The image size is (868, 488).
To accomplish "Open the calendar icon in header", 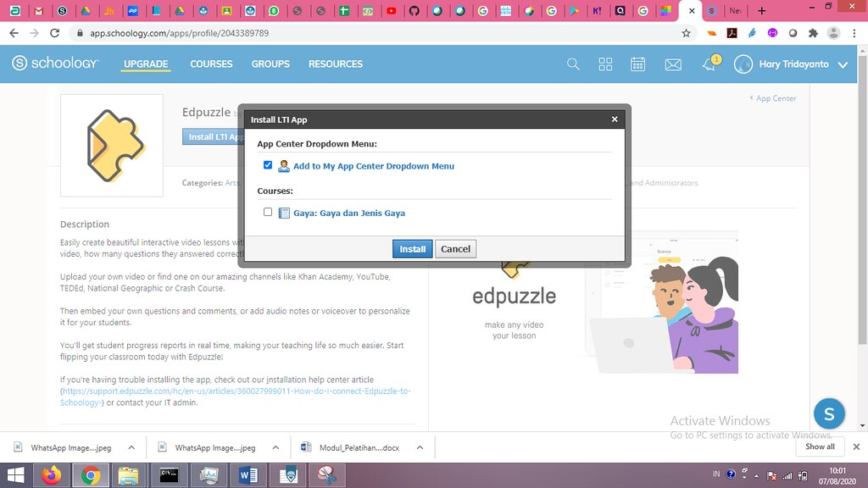I will click(x=637, y=64).
